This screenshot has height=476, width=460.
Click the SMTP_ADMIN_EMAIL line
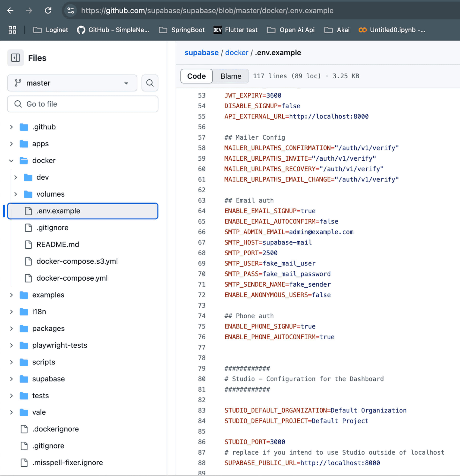pyautogui.click(x=289, y=232)
